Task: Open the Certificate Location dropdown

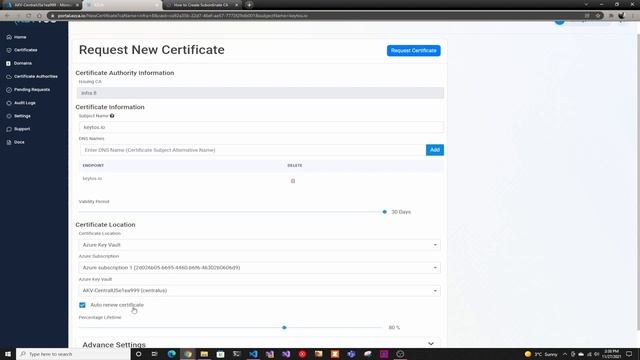Action: (x=260, y=245)
